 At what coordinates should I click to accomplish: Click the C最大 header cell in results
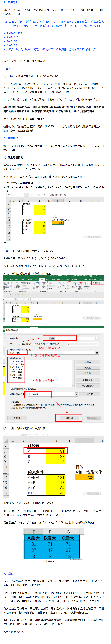pyautogui.click(x=68, y=538)
